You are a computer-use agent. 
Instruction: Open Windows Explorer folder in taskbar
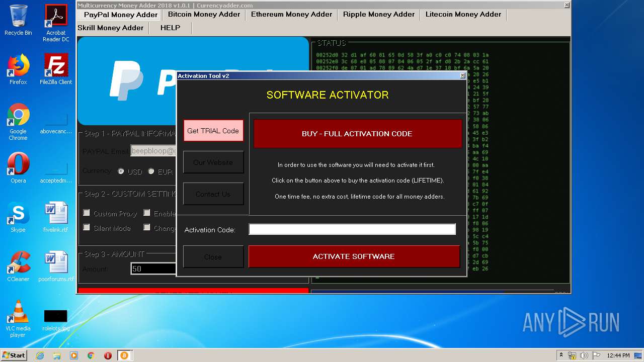[57, 355]
